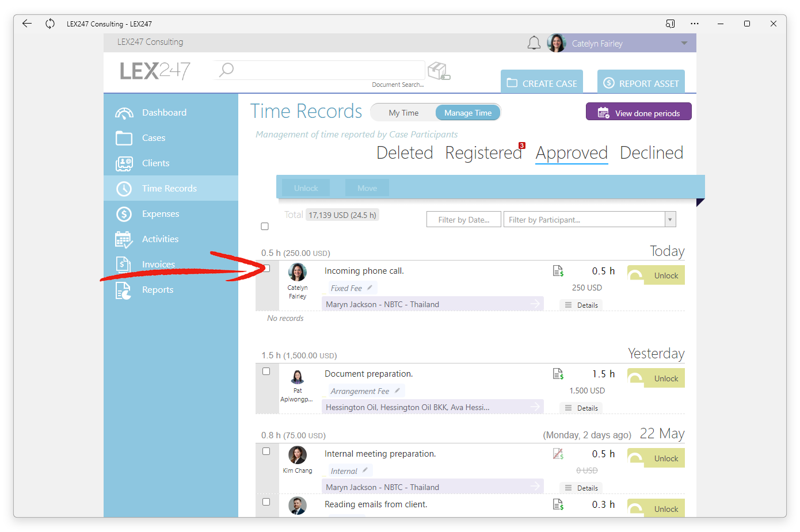Image resolution: width=800 pixels, height=532 pixels.
Task: Click the non-billable icon on the Internal meeting row
Action: click(x=558, y=454)
